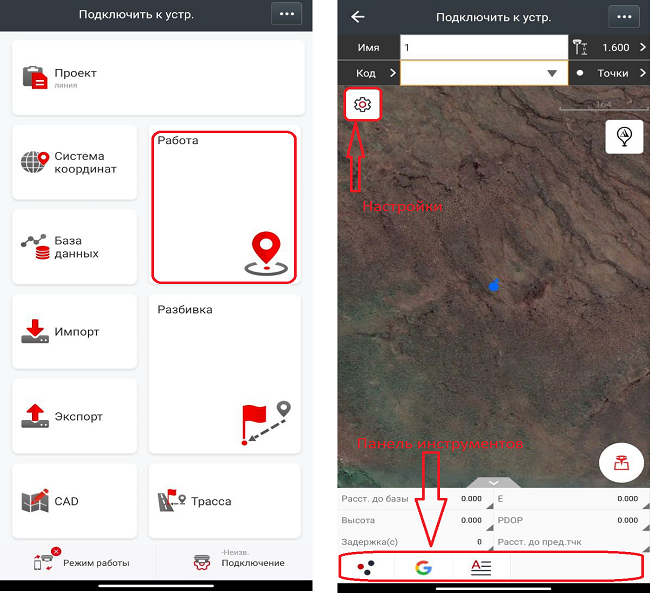Screen dimensions: 662x600
Task: Click the red export upload icon
Action: (35, 416)
